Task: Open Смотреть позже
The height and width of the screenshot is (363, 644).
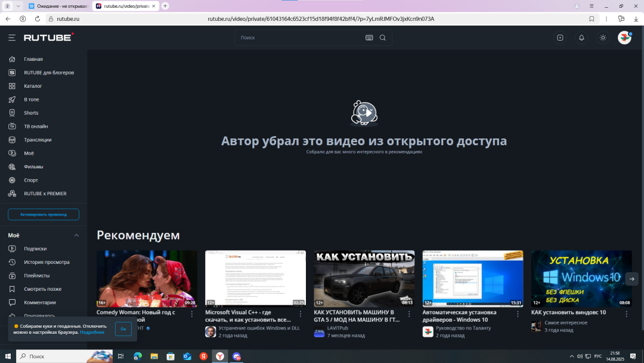Action: 44,289
